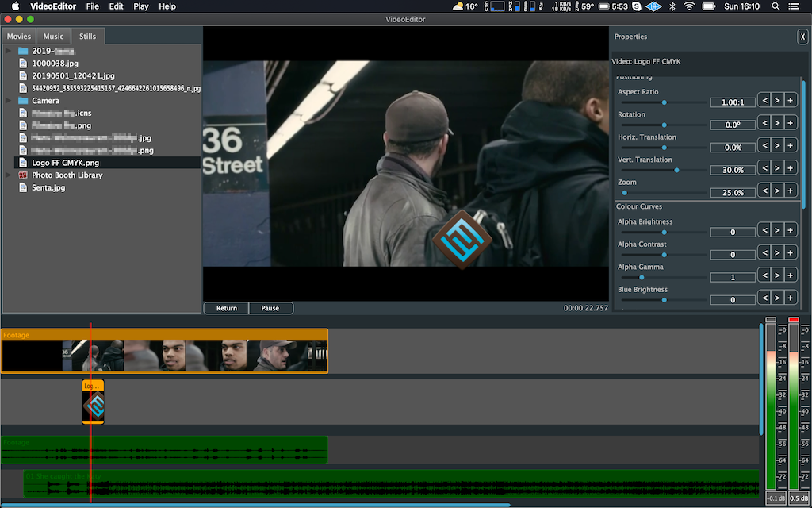This screenshot has height=508, width=812.
Task: Open the Wi-Fi menu bar icon
Action: click(689, 6)
